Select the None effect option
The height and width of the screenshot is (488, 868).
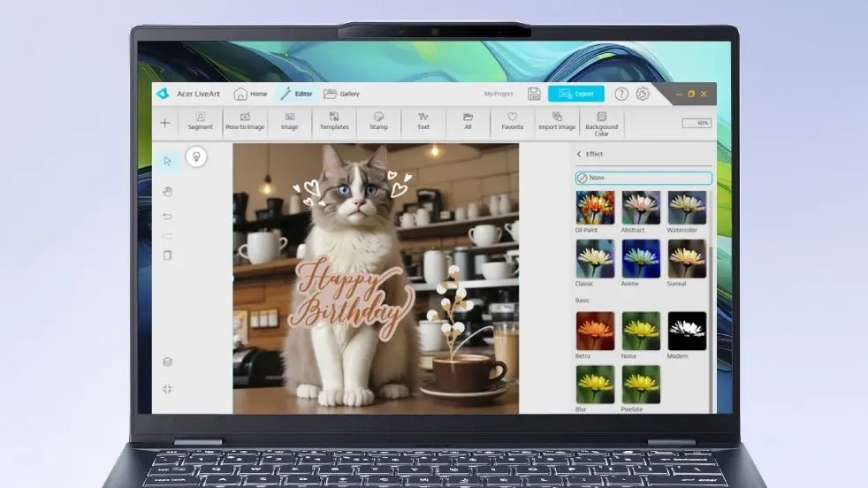pyautogui.click(x=643, y=178)
